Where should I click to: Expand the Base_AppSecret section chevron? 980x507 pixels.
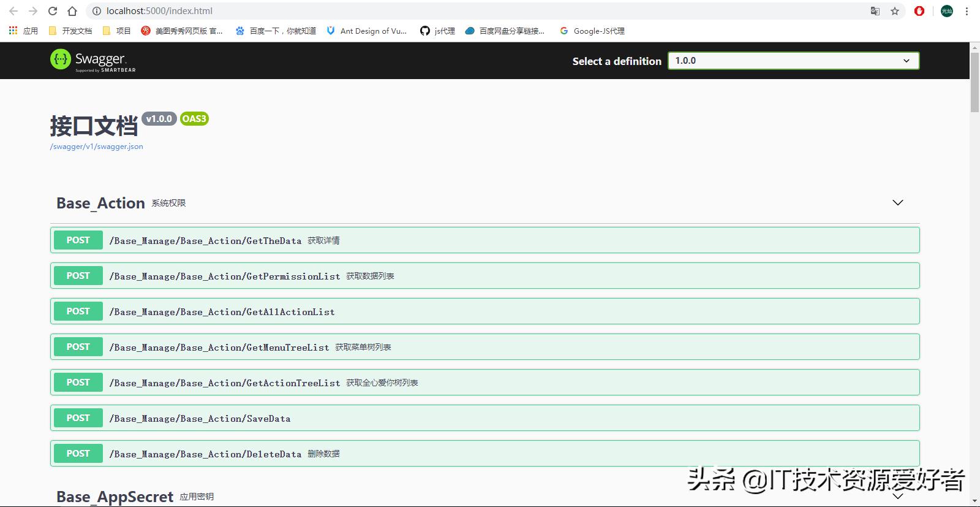point(898,495)
